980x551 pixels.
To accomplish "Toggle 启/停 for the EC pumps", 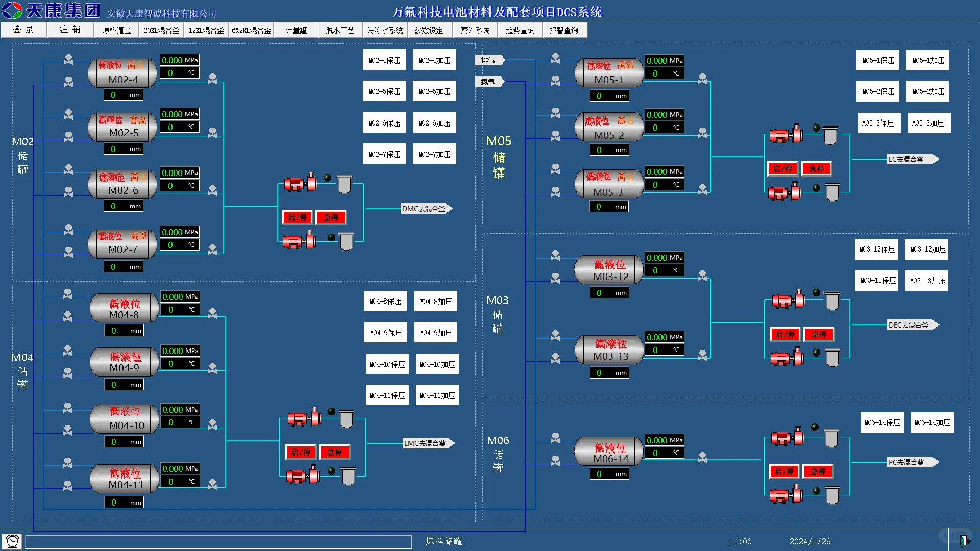I will click(x=782, y=169).
